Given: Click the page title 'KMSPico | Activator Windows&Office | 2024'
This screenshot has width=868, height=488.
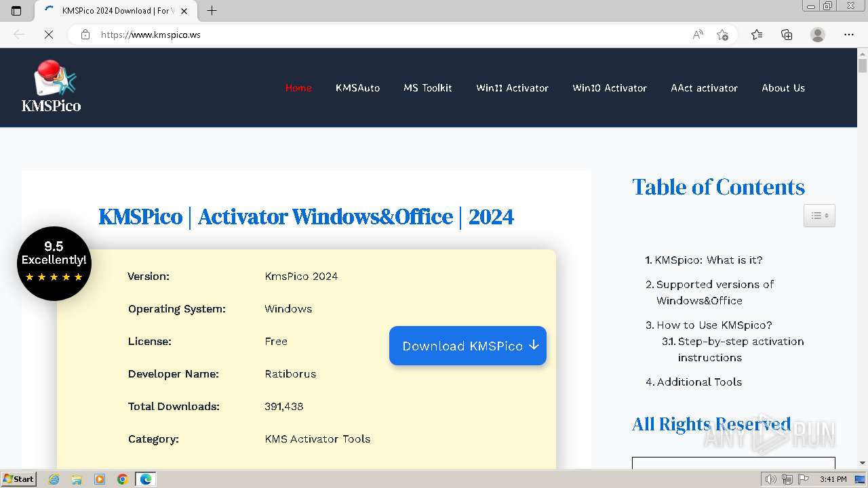Looking at the screenshot, I should [306, 217].
